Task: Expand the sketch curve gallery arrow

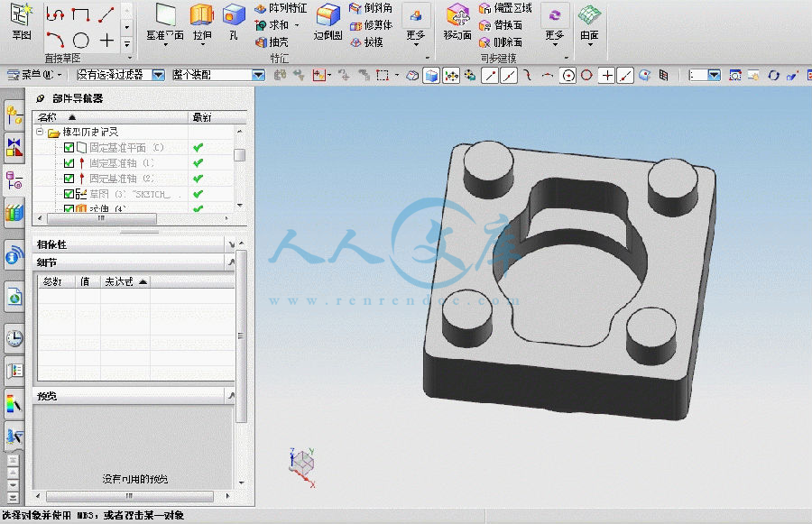Action: pyautogui.click(x=127, y=44)
